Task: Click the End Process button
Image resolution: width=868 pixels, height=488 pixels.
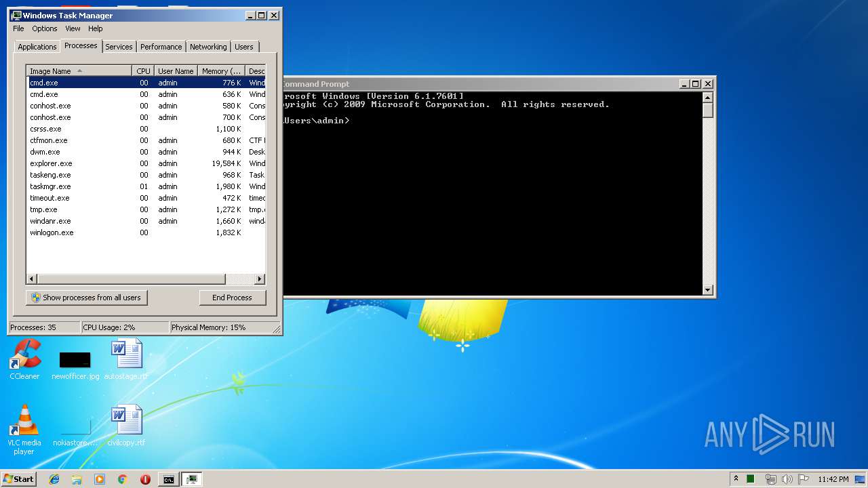Action: 232,298
